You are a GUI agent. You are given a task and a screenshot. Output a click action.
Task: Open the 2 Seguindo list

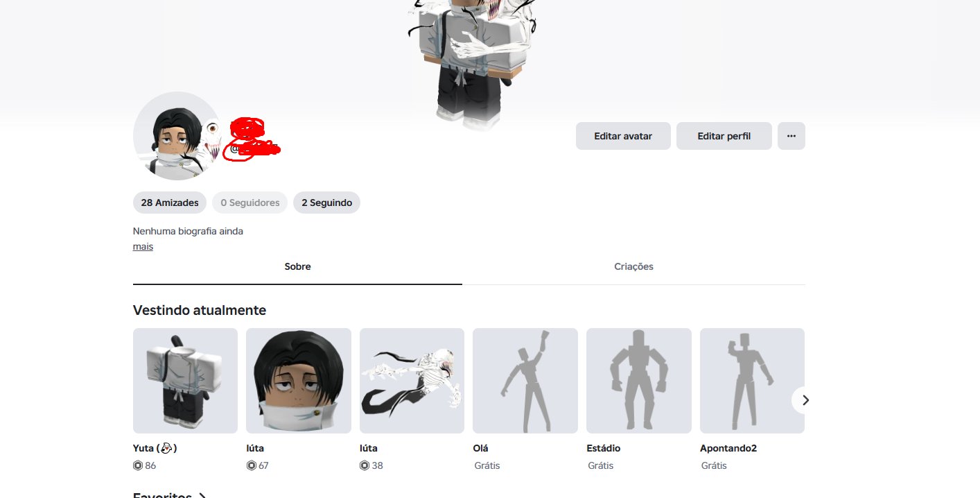coord(326,203)
